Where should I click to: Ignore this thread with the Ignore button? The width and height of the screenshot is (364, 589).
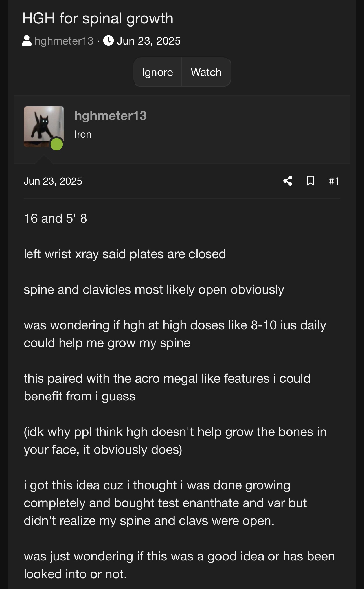click(157, 72)
